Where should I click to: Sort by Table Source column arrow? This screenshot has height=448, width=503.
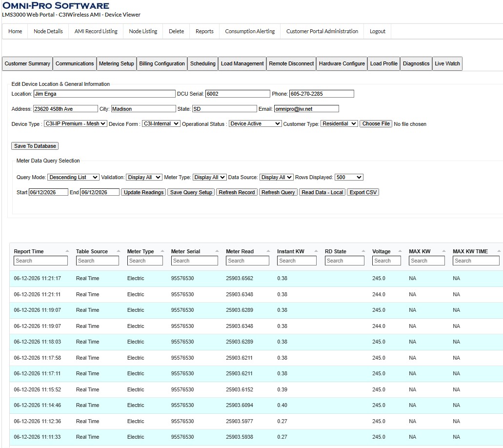click(x=119, y=251)
